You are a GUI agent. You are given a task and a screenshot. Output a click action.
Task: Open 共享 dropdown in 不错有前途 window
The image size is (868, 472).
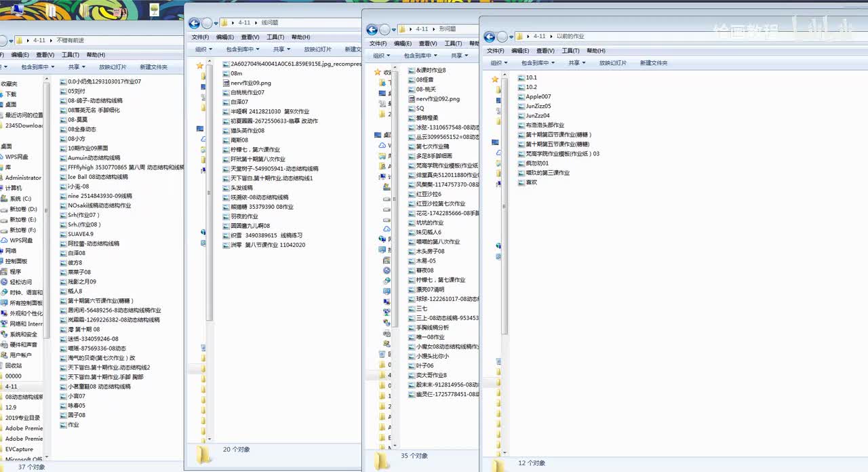pos(77,67)
